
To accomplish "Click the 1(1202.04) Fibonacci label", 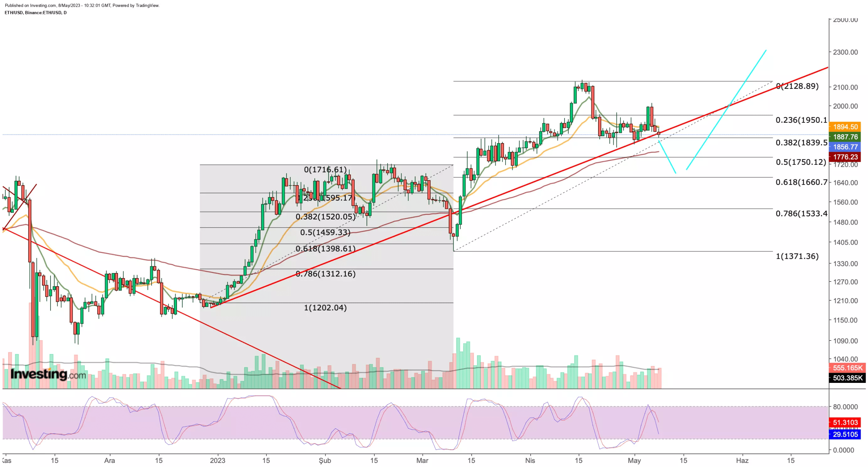I will coord(325,308).
